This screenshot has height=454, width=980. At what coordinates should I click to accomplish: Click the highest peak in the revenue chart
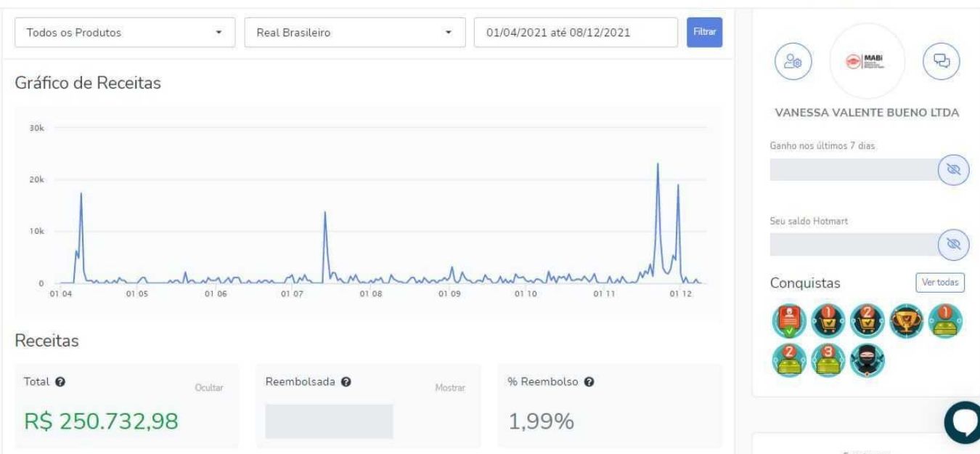pyautogui.click(x=658, y=166)
